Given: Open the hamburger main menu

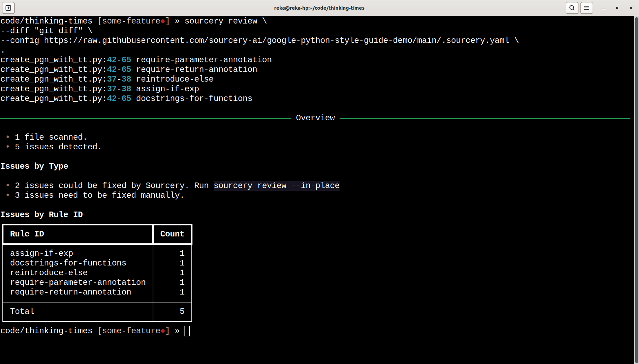Looking at the screenshot, I should click(587, 8).
